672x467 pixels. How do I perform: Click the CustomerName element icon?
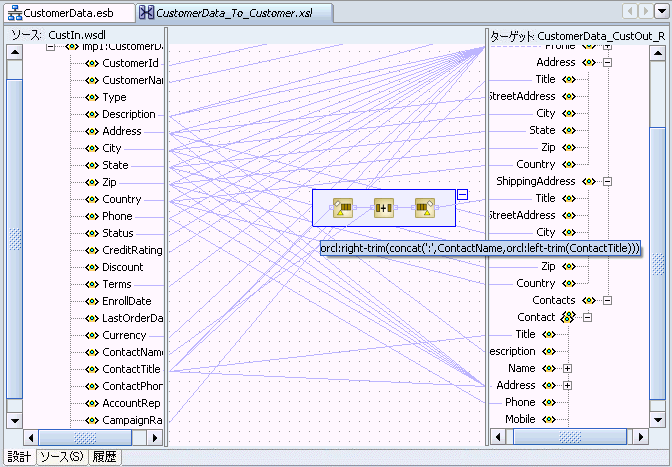click(x=92, y=80)
